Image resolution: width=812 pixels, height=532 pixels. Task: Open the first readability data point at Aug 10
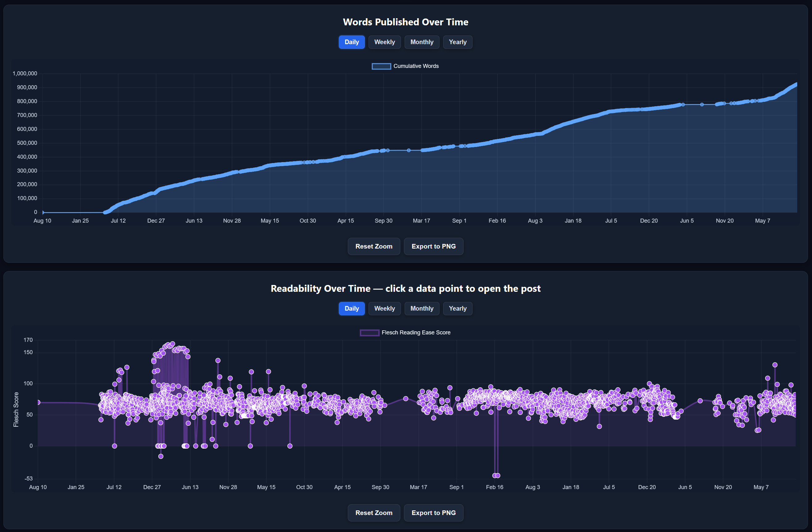pyautogui.click(x=38, y=403)
